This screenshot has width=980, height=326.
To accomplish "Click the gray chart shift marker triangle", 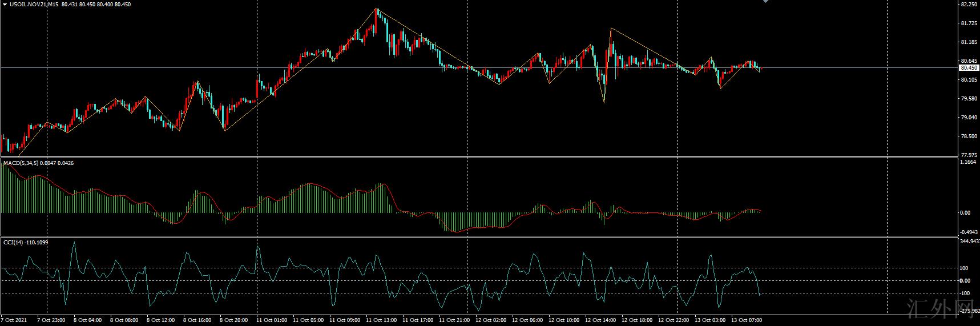I will click(766, 2).
